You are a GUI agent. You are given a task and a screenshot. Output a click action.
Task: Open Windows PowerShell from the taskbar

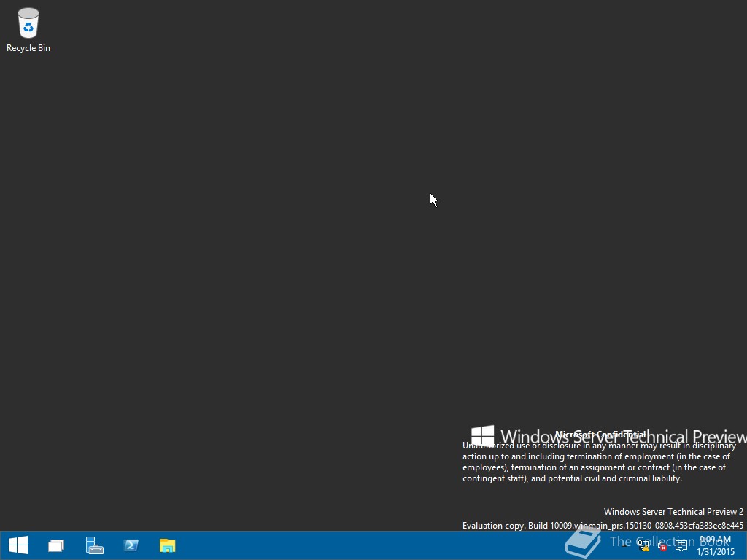click(131, 545)
